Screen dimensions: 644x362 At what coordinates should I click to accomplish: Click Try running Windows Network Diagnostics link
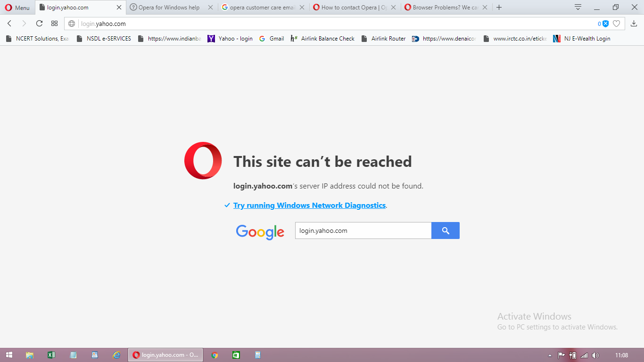[309, 206]
